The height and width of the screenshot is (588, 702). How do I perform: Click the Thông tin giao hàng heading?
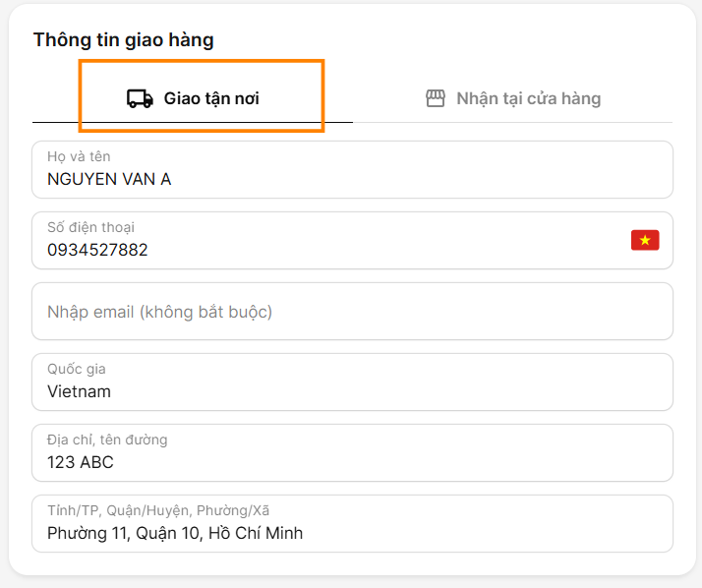pos(124,40)
